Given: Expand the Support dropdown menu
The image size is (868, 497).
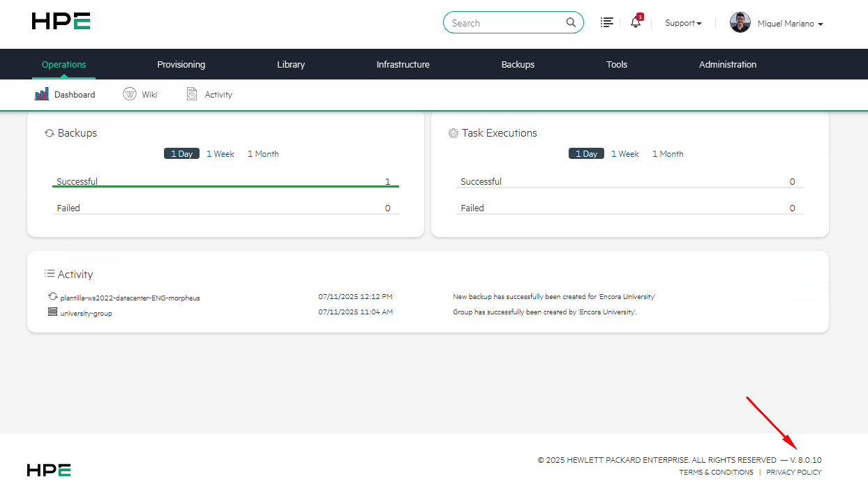Looking at the screenshot, I should [683, 23].
